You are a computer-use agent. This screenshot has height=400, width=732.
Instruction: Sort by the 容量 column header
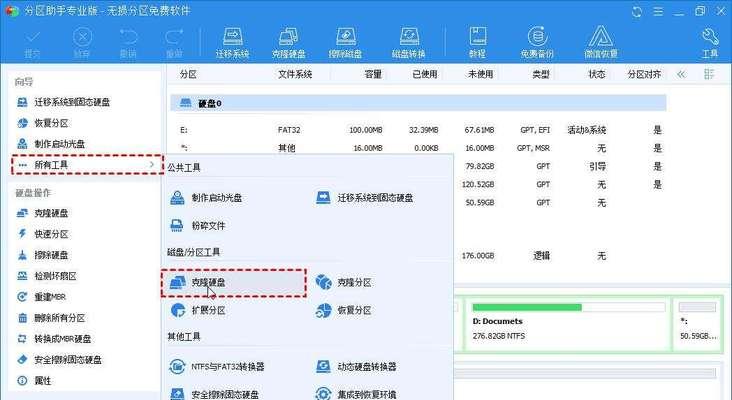[x=373, y=74]
